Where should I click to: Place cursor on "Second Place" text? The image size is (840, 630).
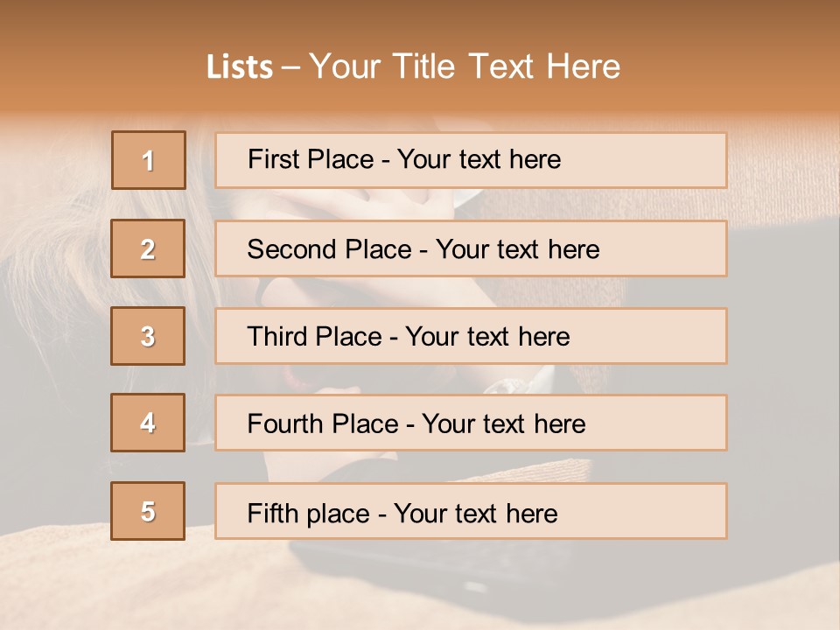[x=330, y=249]
